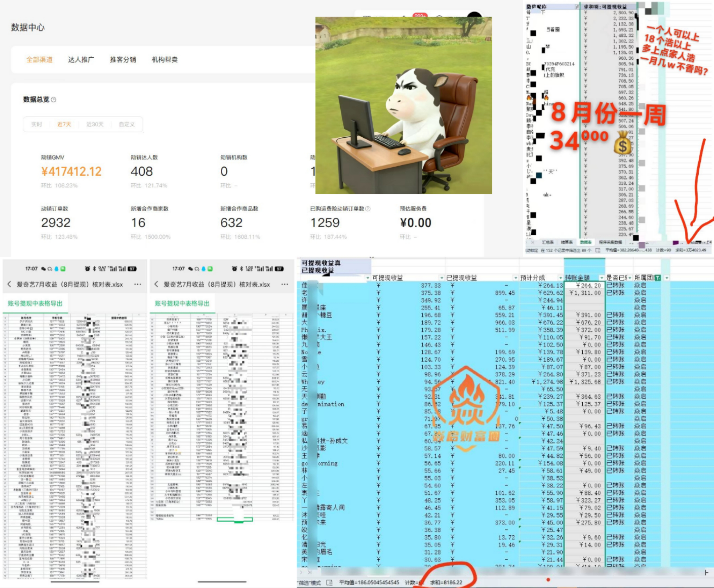This screenshot has height=588, width=714.
Task: Click the 动销达人数 value 408
Action: pos(142,172)
